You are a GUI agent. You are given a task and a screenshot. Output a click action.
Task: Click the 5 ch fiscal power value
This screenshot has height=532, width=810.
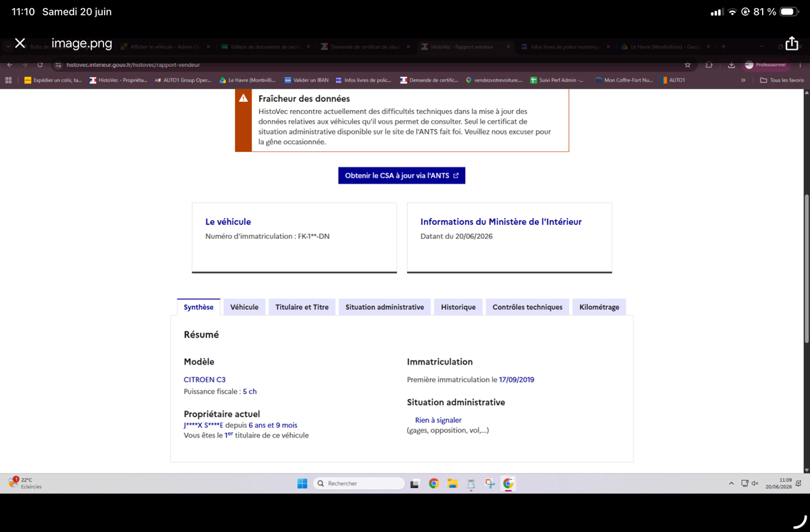250,392
